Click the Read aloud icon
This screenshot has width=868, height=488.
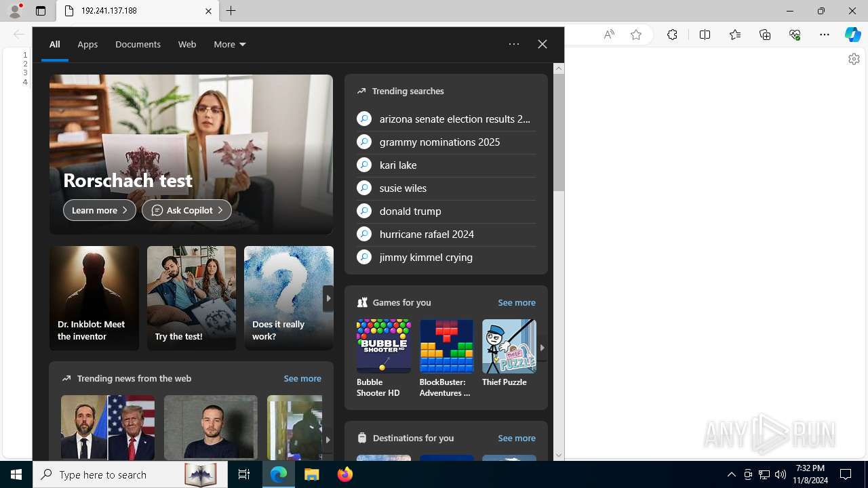click(609, 35)
